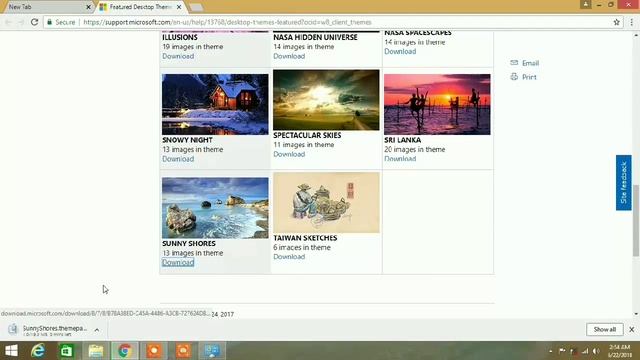Open the network signal tray icon

(585, 351)
